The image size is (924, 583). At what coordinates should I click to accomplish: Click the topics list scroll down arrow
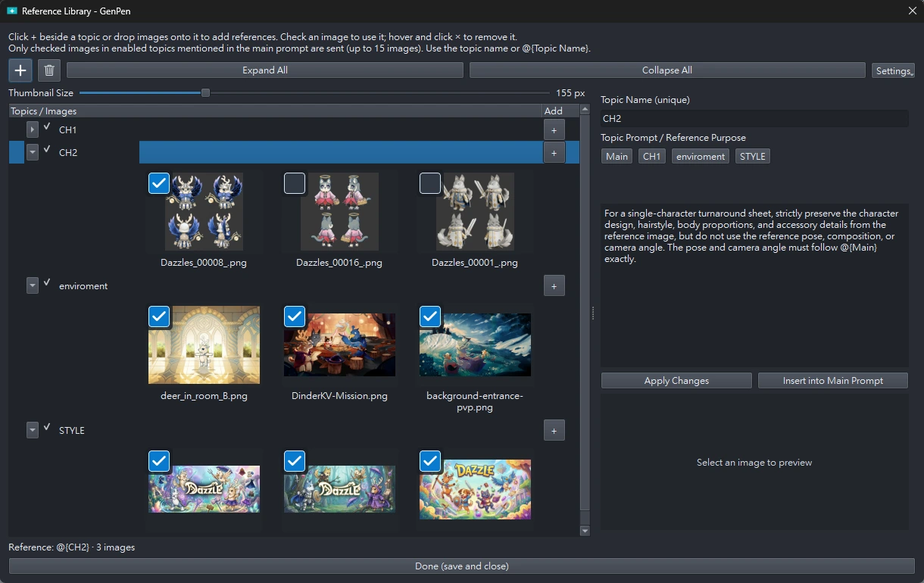pos(585,532)
